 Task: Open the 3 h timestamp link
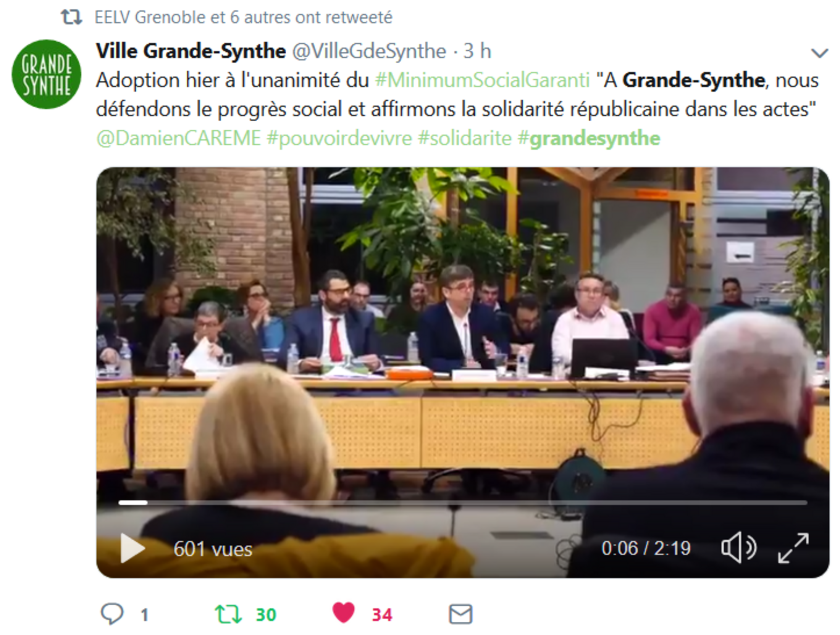click(477, 51)
